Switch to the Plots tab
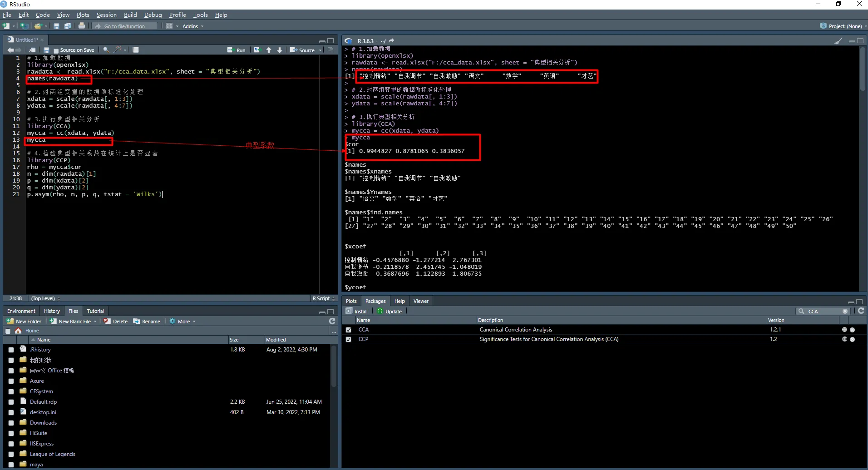The height and width of the screenshot is (470, 868). (351, 301)
